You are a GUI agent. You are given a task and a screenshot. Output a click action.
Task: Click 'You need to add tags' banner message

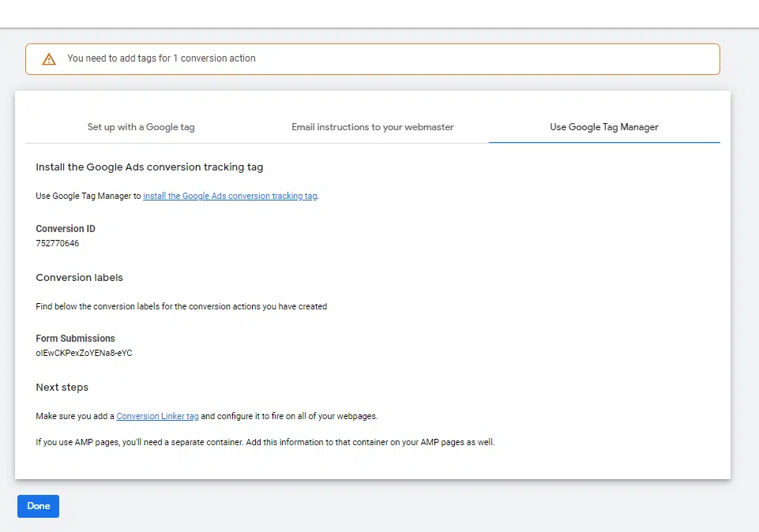(x=161, y=58)
